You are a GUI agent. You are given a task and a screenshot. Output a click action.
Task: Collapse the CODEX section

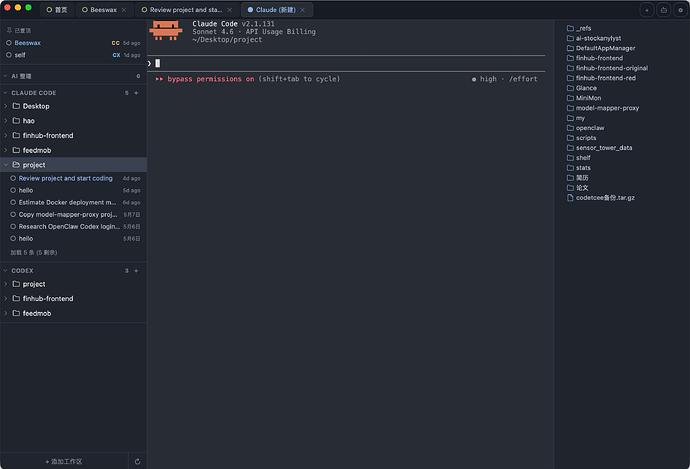click(5, 271)
